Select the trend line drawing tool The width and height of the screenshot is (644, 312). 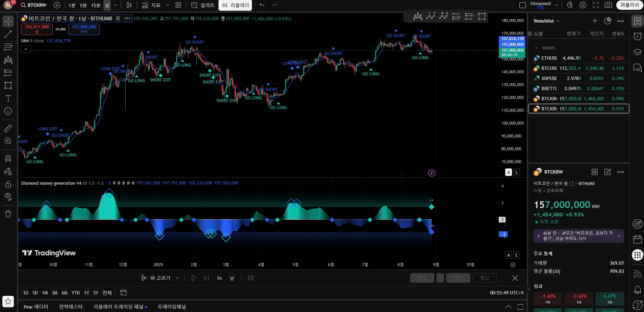coord(8,34)
